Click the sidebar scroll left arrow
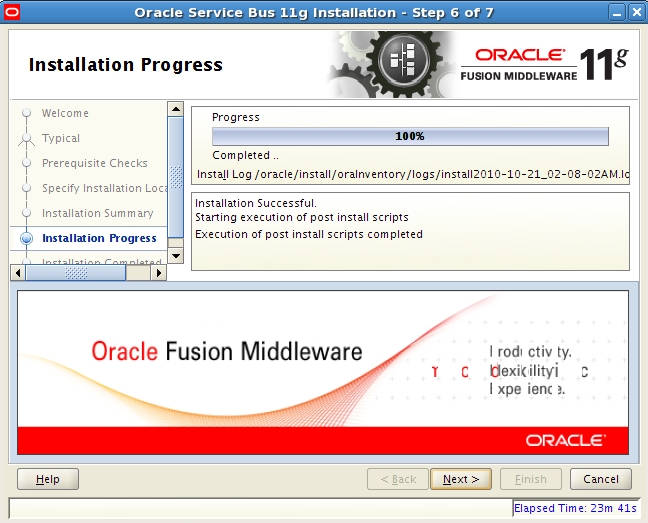The image size is (648, 523). click(18, 273)
